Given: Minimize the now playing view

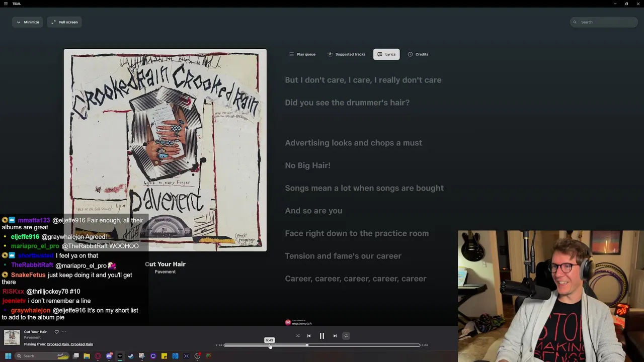Looking at the screenshot, I should pos(28,22).
